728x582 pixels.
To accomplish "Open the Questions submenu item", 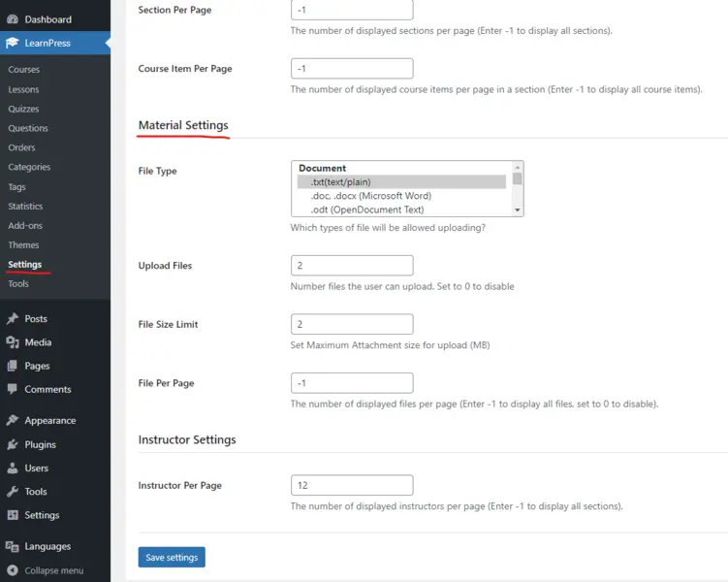I will point(28,128).
